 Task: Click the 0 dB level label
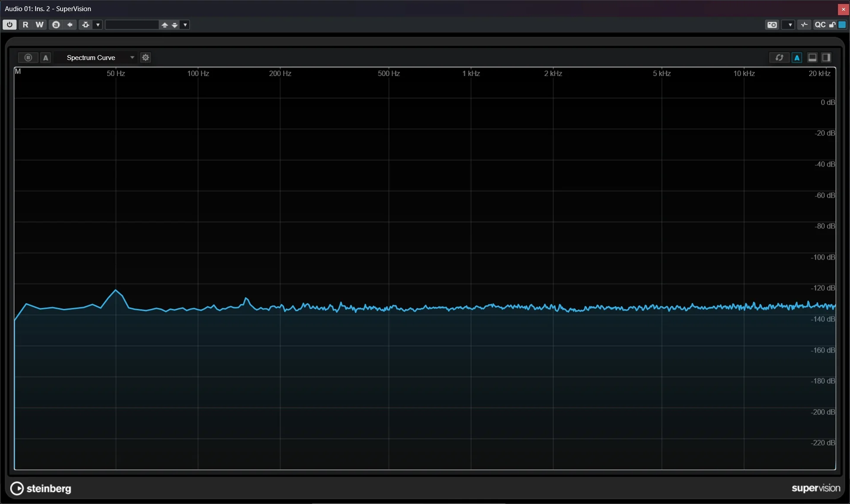coord(827,102)
